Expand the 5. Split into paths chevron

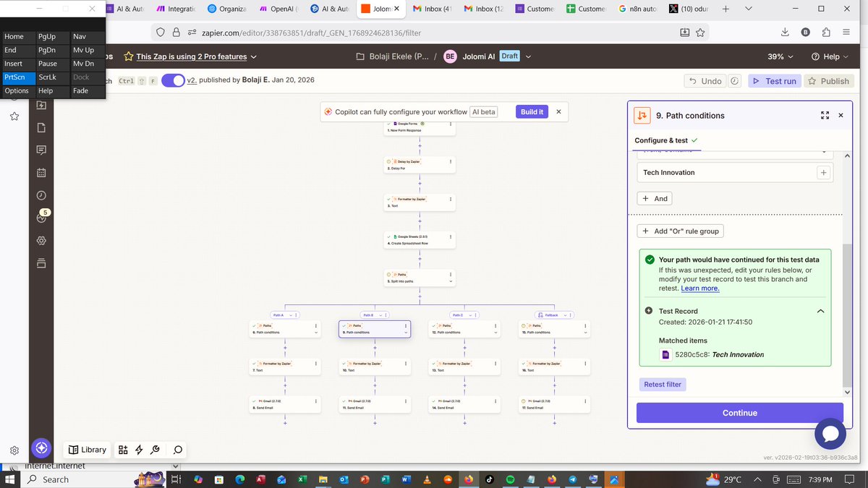451,280
